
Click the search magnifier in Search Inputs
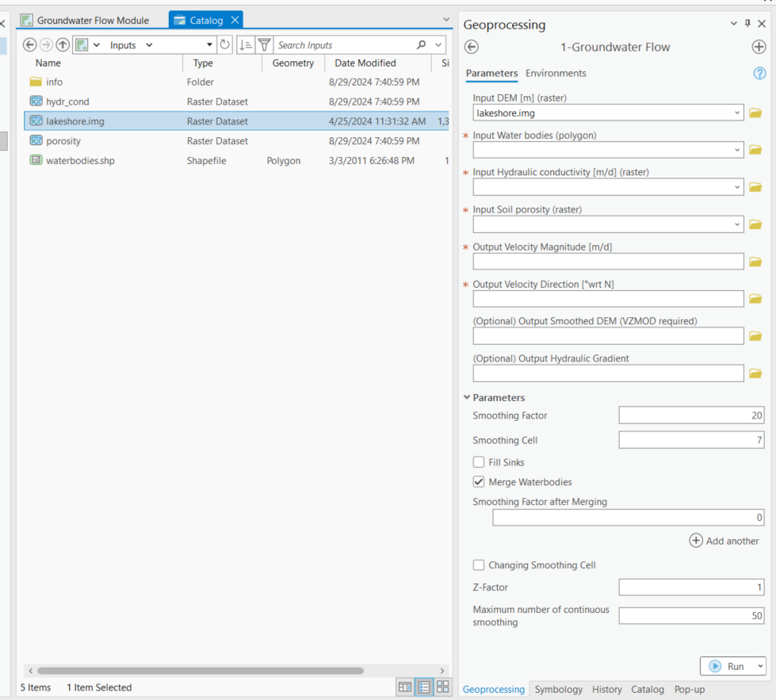(421, 45)
